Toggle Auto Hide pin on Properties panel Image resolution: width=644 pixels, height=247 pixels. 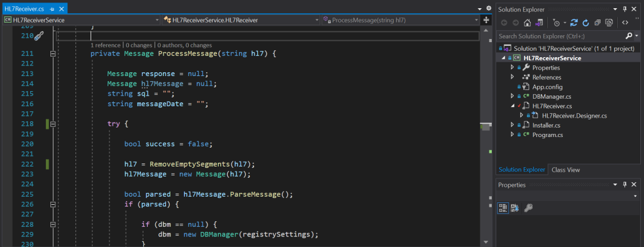tap(625, 185)
